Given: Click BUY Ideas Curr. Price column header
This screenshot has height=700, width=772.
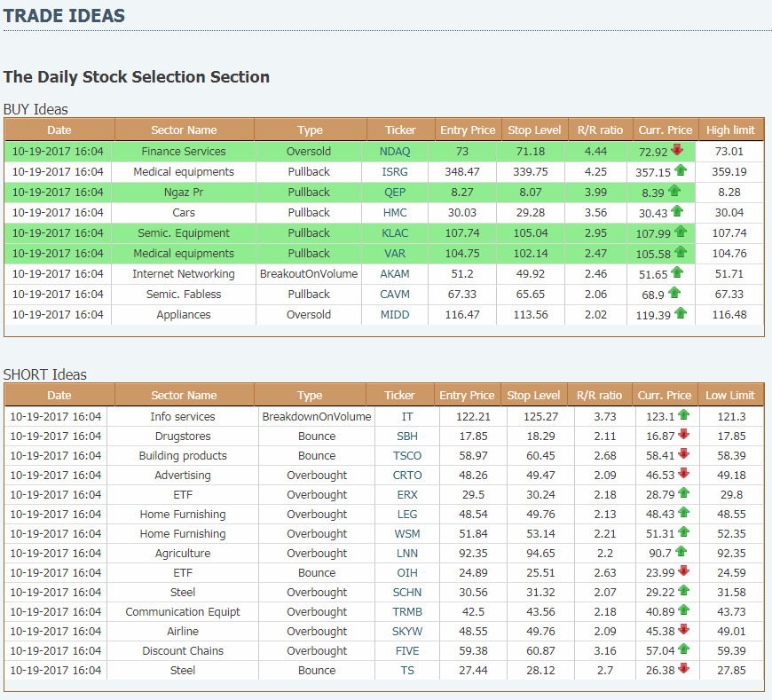Looking at the screenshot, I should tap(666, 130).
